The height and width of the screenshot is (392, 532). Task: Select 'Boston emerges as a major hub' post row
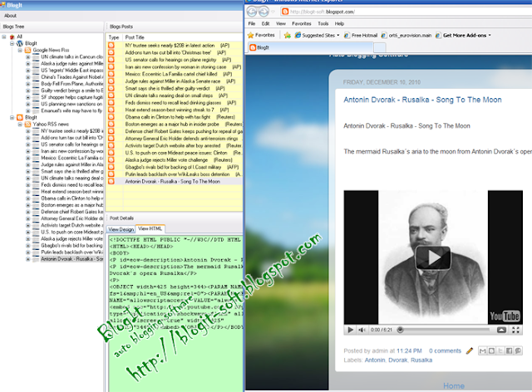pos(175,124)
